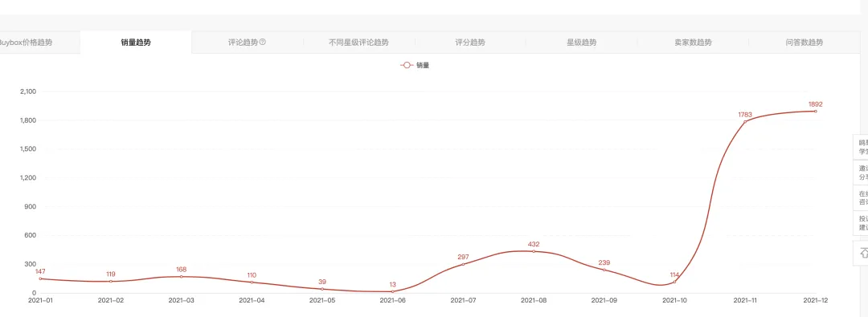The height and width of the screenshot is (317, 868).
Task: Click the 2021-08 data point labeled 432
Action: 534,251
